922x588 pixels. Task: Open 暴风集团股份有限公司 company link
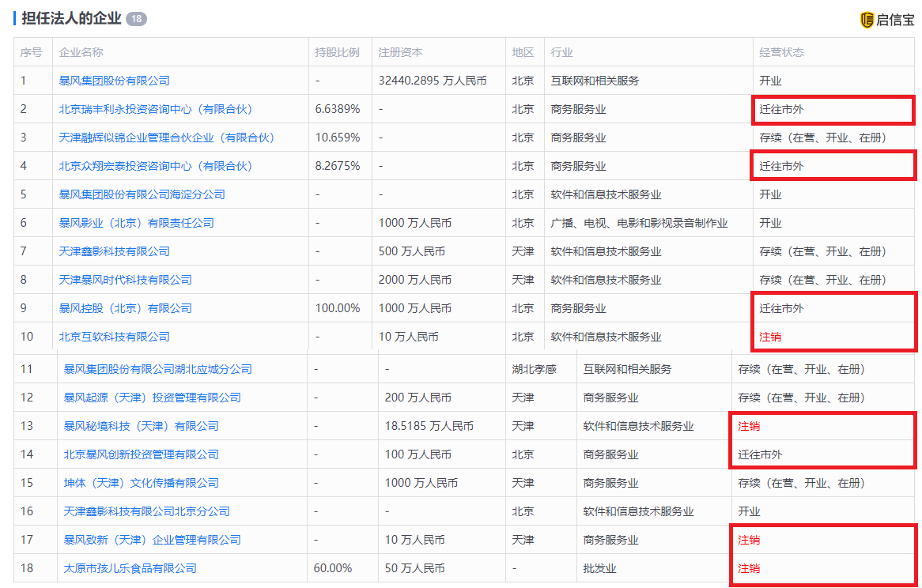point(114,81)
